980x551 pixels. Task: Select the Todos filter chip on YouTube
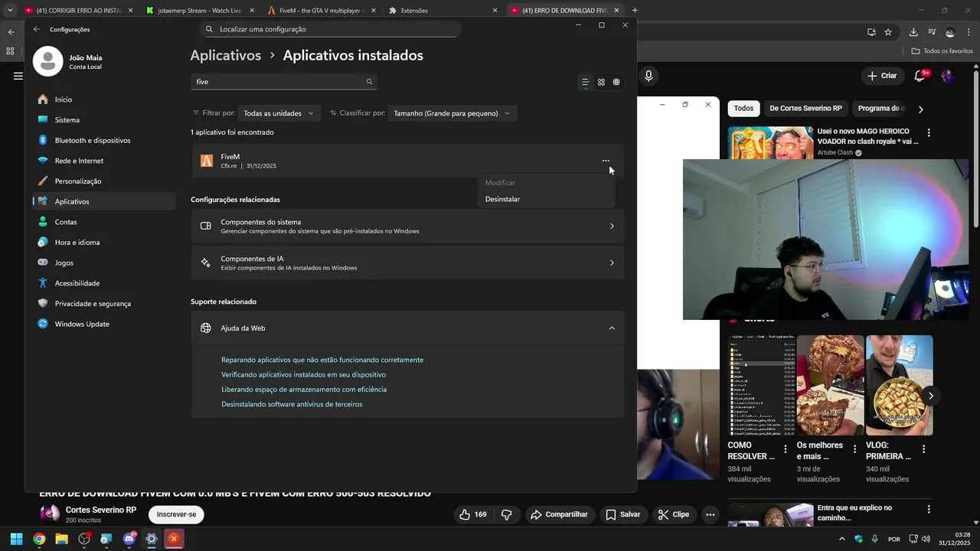[743, 109]
